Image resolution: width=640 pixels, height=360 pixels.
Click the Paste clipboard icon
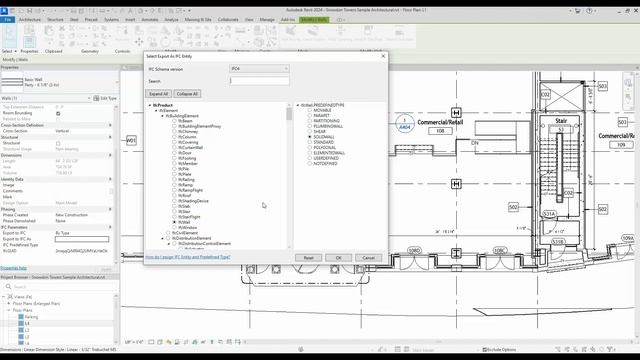49,32
